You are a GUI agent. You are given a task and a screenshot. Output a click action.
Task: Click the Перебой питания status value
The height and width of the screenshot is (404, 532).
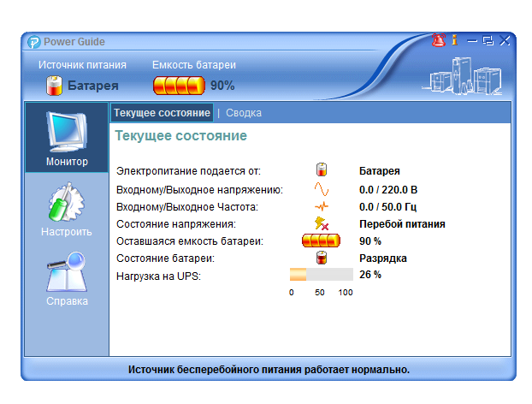click(402, 224)
